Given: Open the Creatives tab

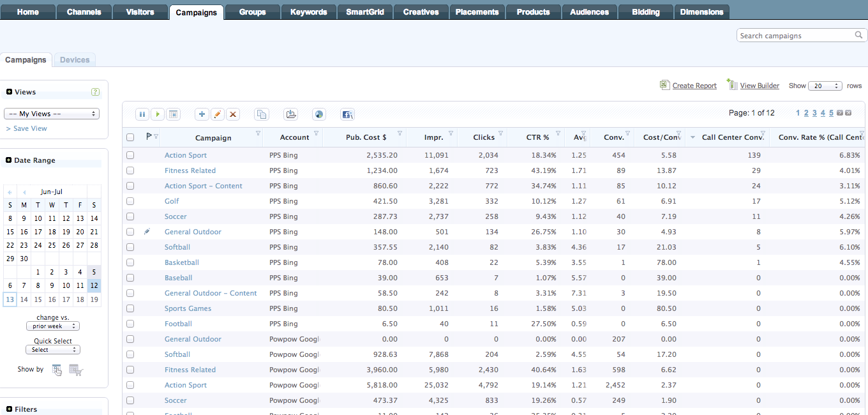Looking at the screenshot, I should (421, 11).
